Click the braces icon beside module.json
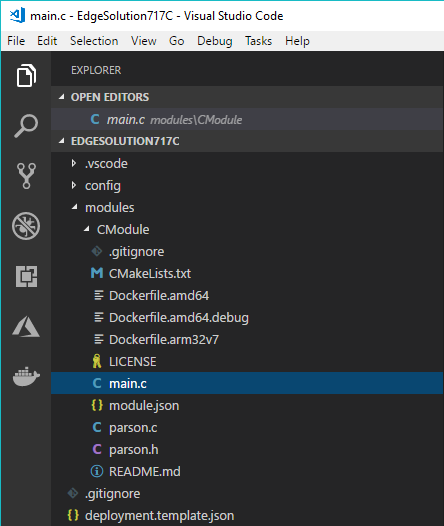Viewport: 444px width, 526px height. pos(97,405)
